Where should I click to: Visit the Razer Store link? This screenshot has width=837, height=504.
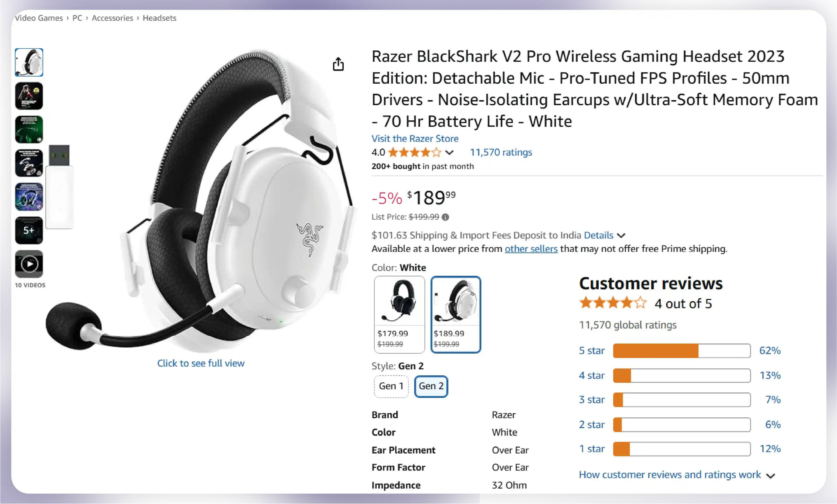pyautogui.click(x=415, y=138)
